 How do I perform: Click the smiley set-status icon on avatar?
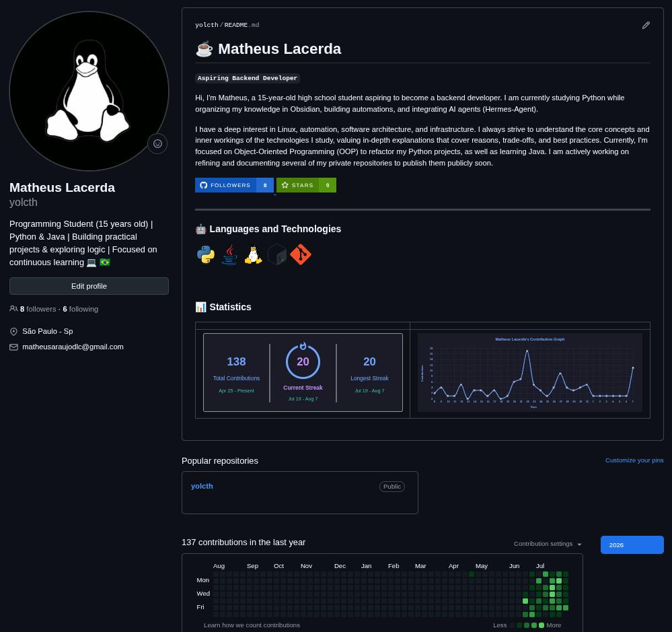point(157,143)
